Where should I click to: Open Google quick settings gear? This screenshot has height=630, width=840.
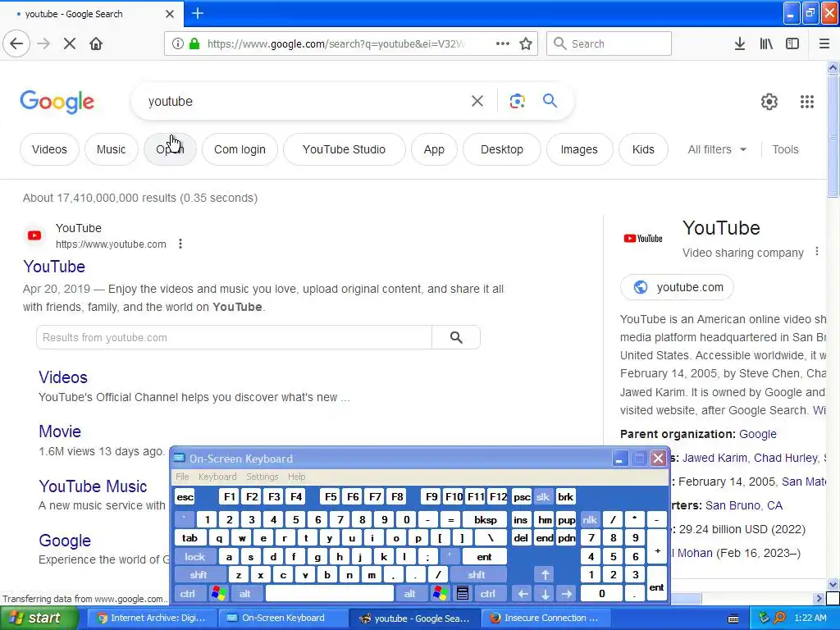769,101
